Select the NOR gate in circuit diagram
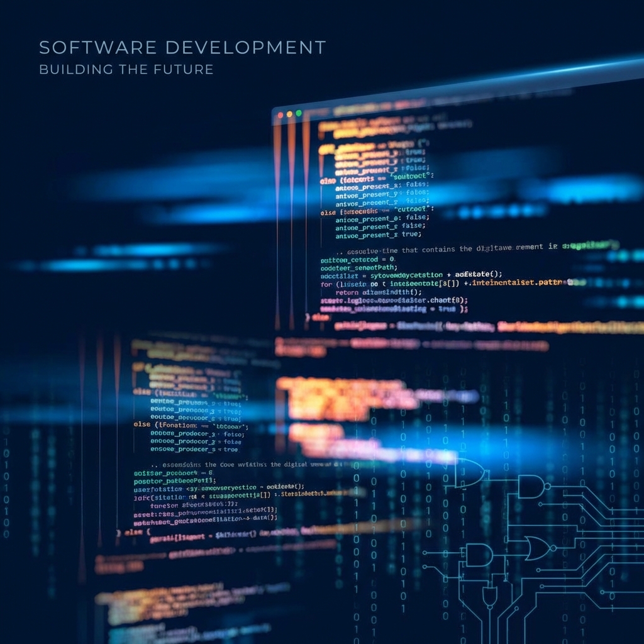Screen dimensions: 644x644 (x=538, y=548)
